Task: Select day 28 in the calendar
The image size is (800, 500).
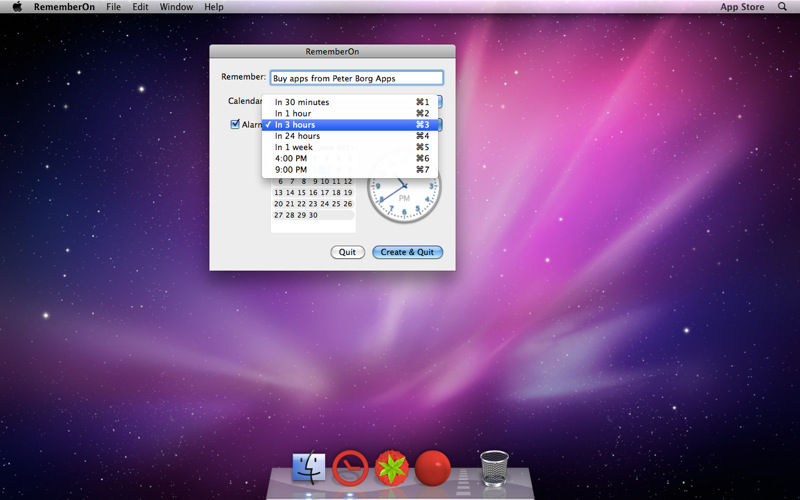Action: point(290,215)
